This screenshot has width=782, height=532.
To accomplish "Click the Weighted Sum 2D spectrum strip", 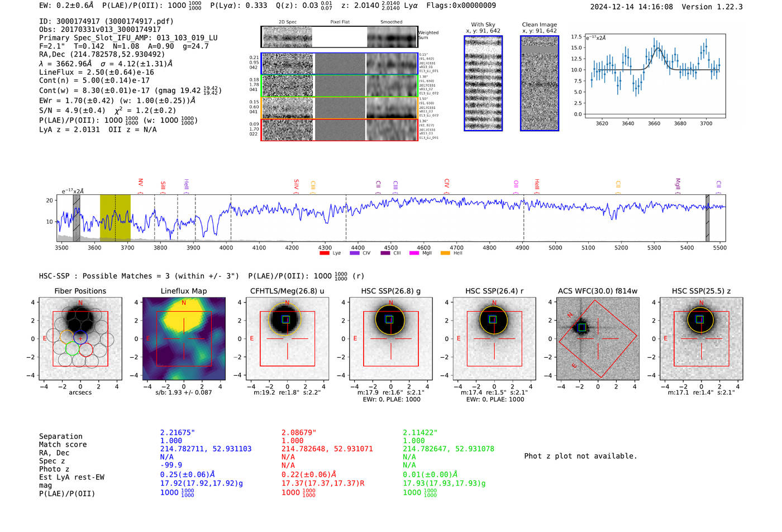I will 339,37.
